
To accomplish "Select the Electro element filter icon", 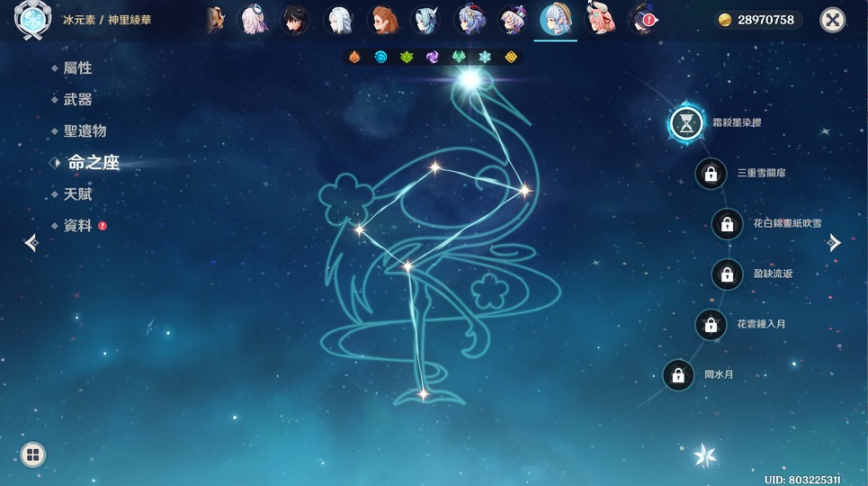I will (433, 57).
